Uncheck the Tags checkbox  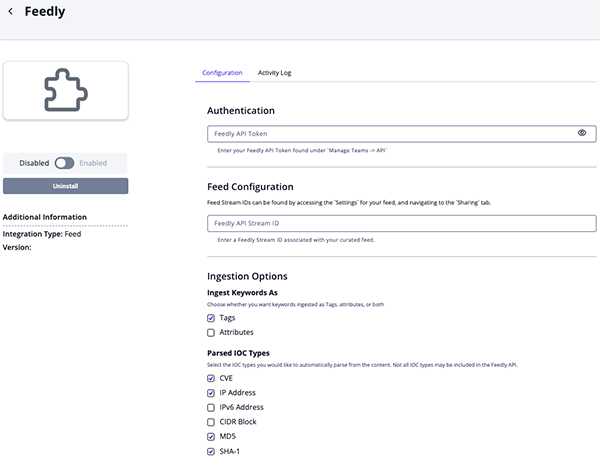coord(211,318)
